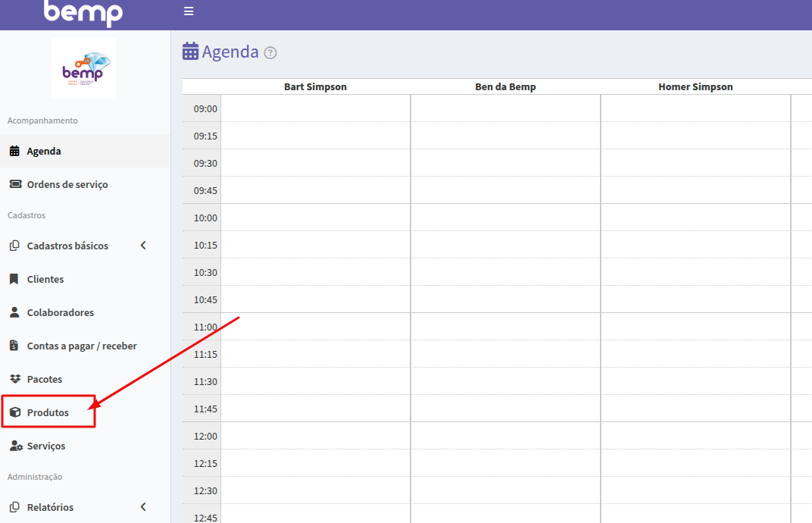The height and width of the screenshot is (523, 812).
Task: Select Bart Simpson's 12:30 slot
Action: tap(315, 490)
